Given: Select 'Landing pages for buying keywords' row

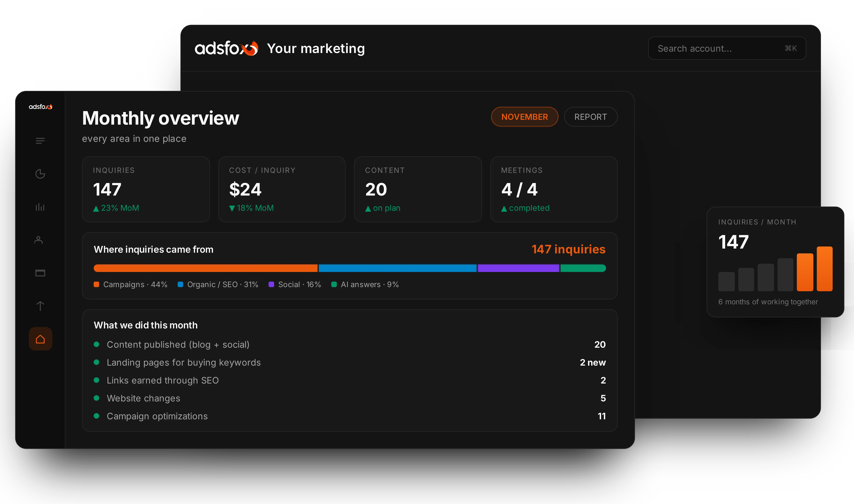Looking at the screenshot, I should (x=350, y=362).
